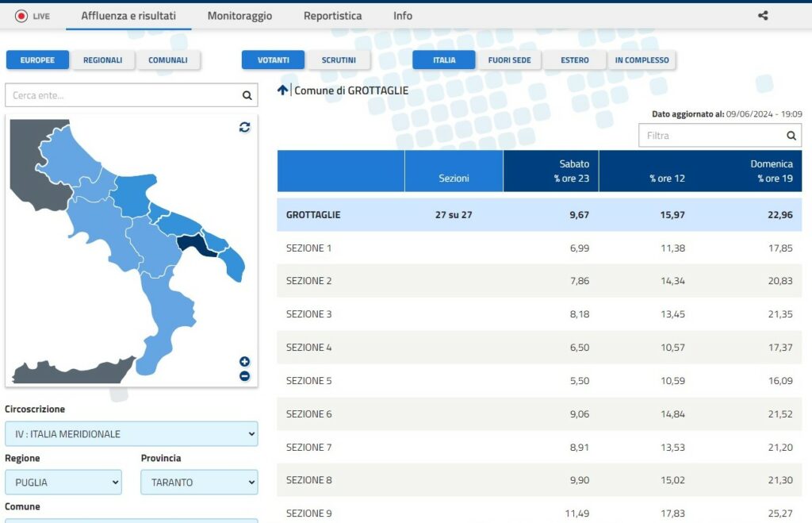
Task: Click the 14,34 value in SEZIONE 2 row
Action: (x=672, y=281)
